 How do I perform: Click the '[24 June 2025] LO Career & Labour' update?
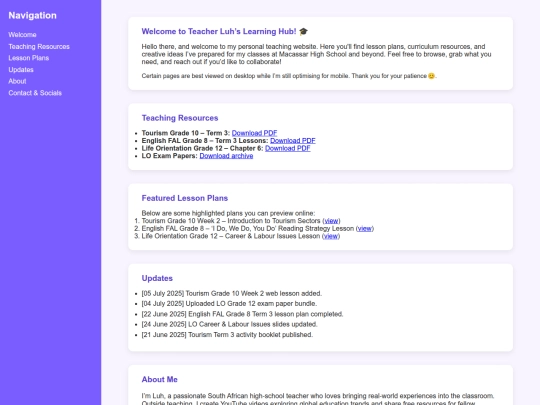pos(230,324)
